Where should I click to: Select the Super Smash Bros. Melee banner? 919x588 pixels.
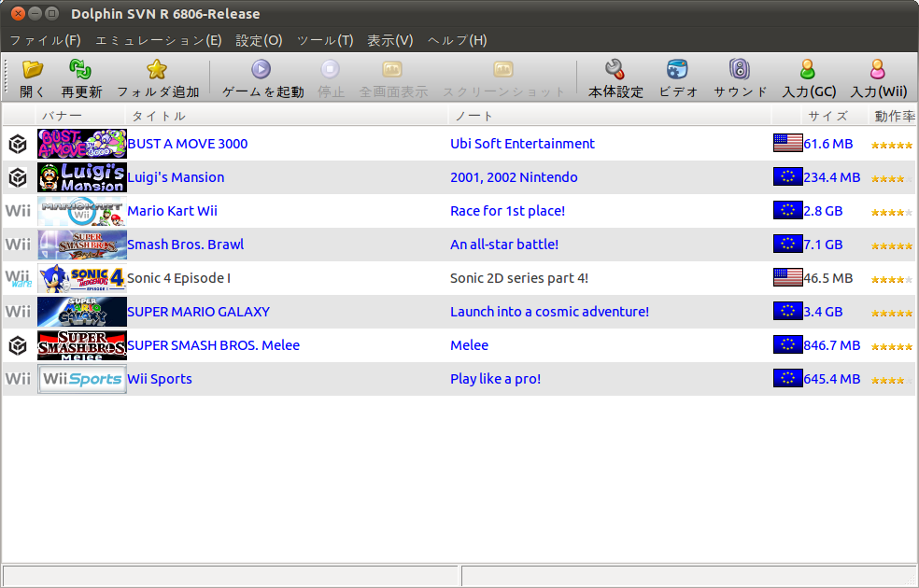pos(82,345)
